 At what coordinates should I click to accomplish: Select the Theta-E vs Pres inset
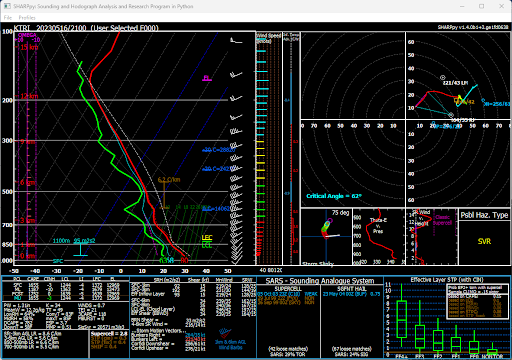(379, 237)
